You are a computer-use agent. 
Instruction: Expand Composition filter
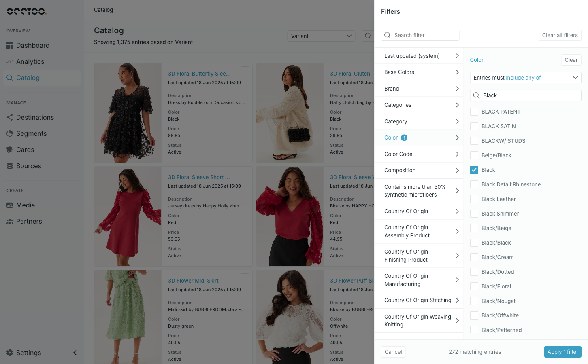[419, 170]
